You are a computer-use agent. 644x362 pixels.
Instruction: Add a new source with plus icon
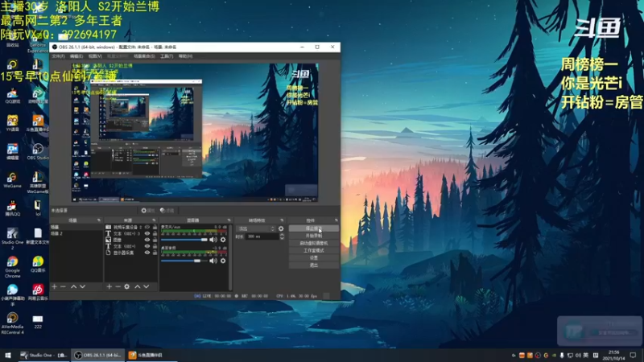(x=109, y=286)
